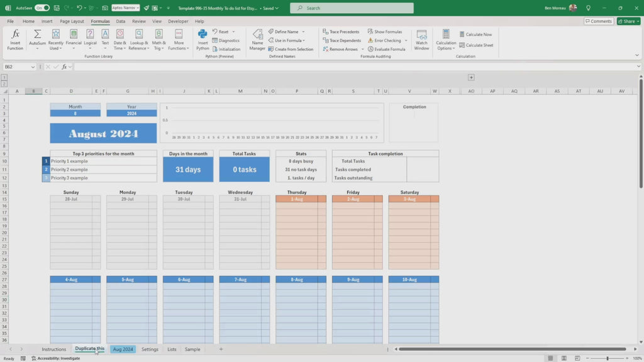
Task: Toggle Show Formulas view
Action: pyautogui.click(x=384, y=31)
